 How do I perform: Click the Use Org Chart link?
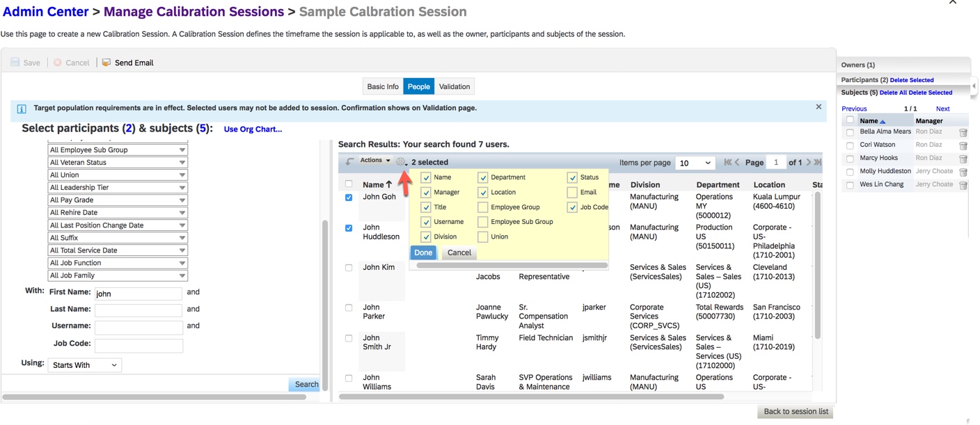[x=252, y=129]
